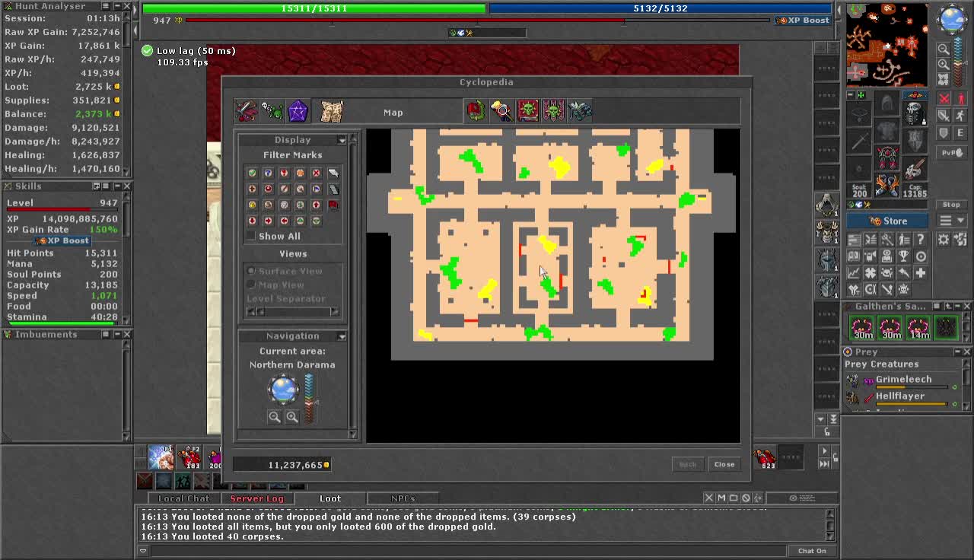The image size is (974, 560).
Task: Open the Cyclopedia Charms pentagram icon
Action: [298, 111]
